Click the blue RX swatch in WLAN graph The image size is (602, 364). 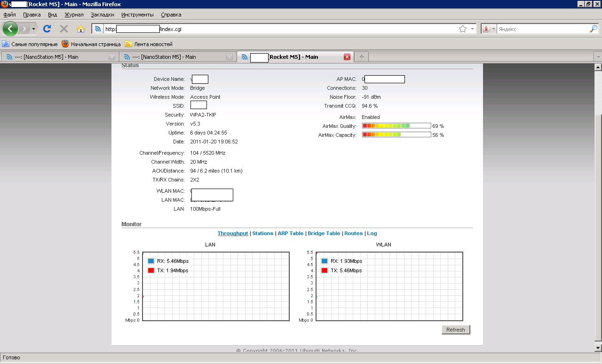pos(325,261)
